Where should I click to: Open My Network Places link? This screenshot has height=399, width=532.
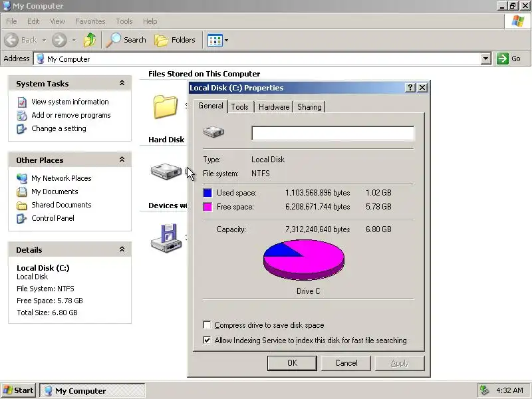tap(61, 178)
